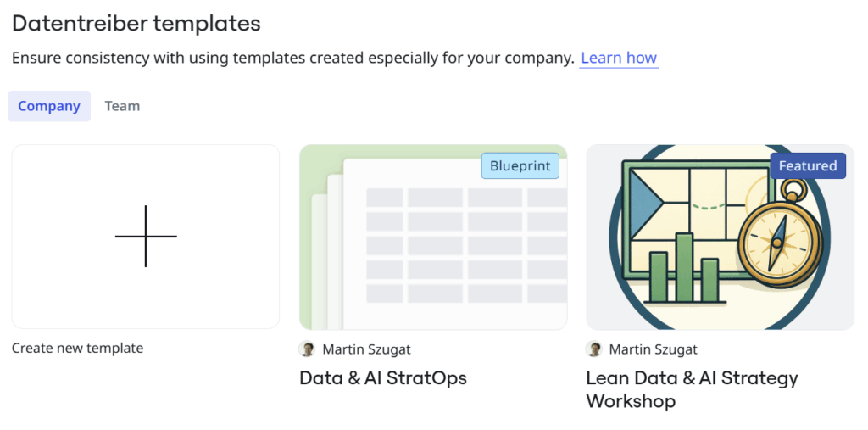Open the Learn how link
868x430 pixels.
(619, 58)
